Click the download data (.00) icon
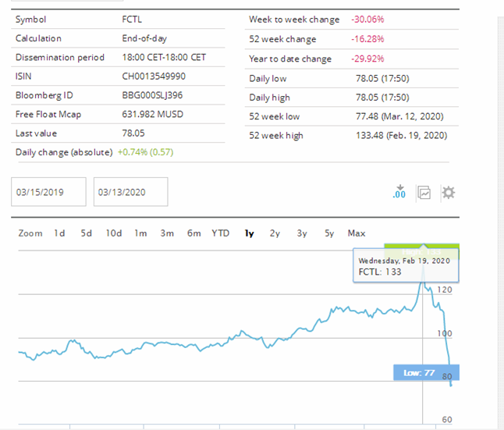 pyautogui.click(x=399, y=192)
